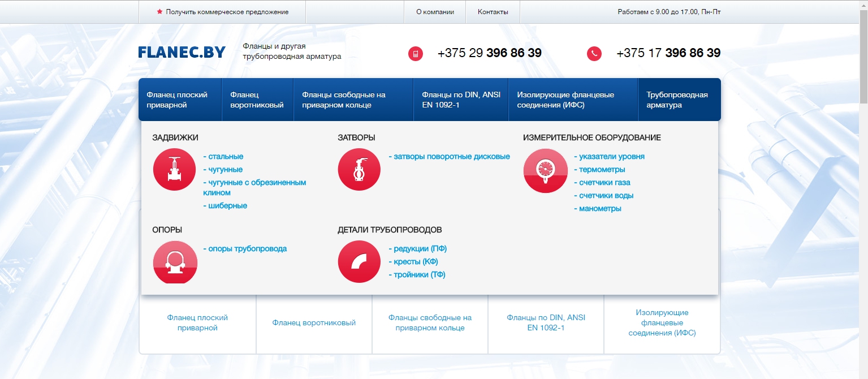This screenshot has width=868, height=379.
Task: Click the FLANEC.BY logo
Action: click(x=182, y=52)
